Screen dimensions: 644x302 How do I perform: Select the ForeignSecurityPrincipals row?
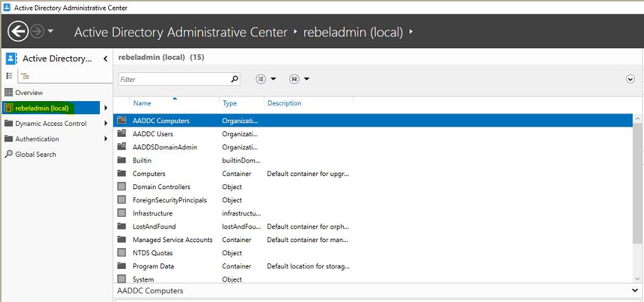(x=373, y=200)
